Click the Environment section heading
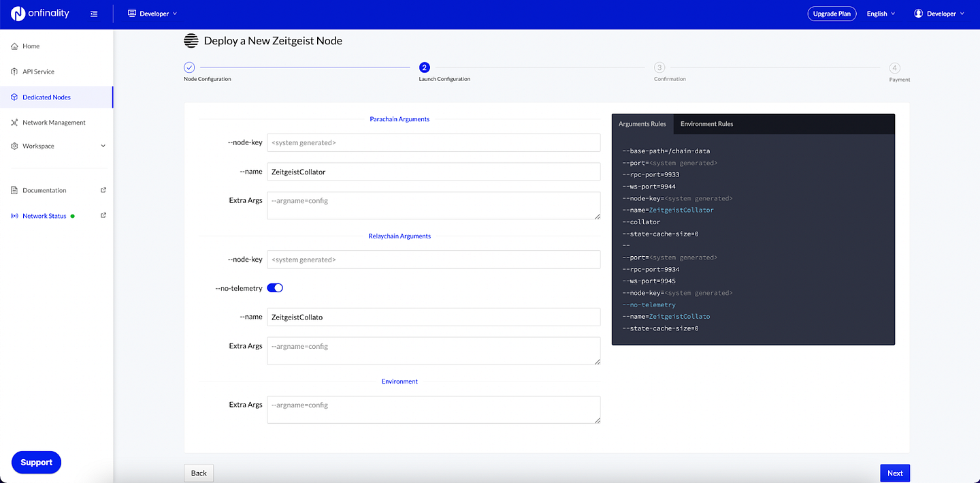Screen dimensions: 980x483 (399, 381)
